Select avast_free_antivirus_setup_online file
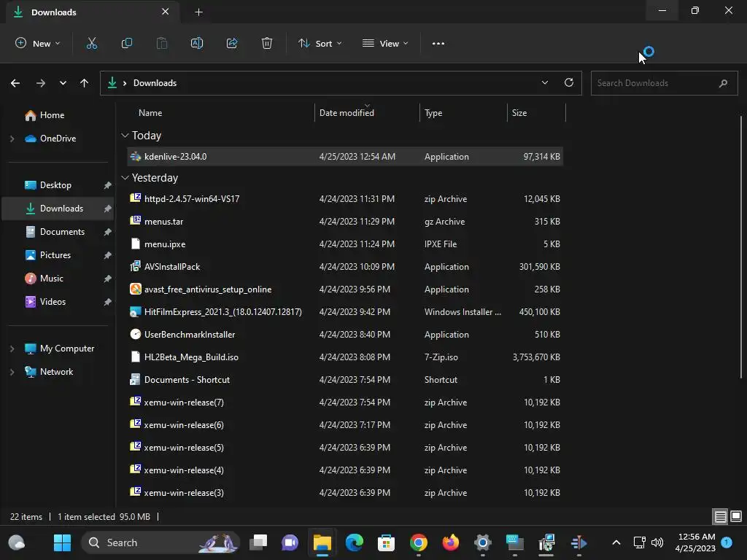 pyautogui.click(x=345, y=289)
